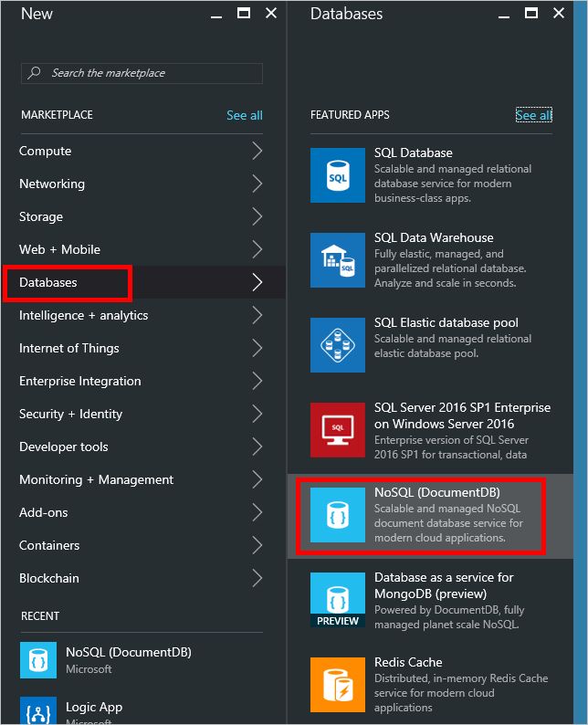The height and width of the screenshot is (725, 588).
Task: Open recent Logic App icon
Action: (38, 710)
